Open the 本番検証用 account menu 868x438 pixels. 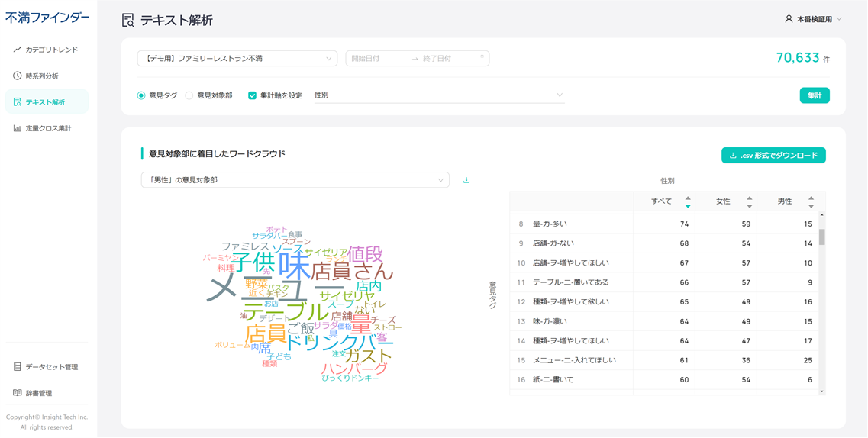tap(814, 19)
